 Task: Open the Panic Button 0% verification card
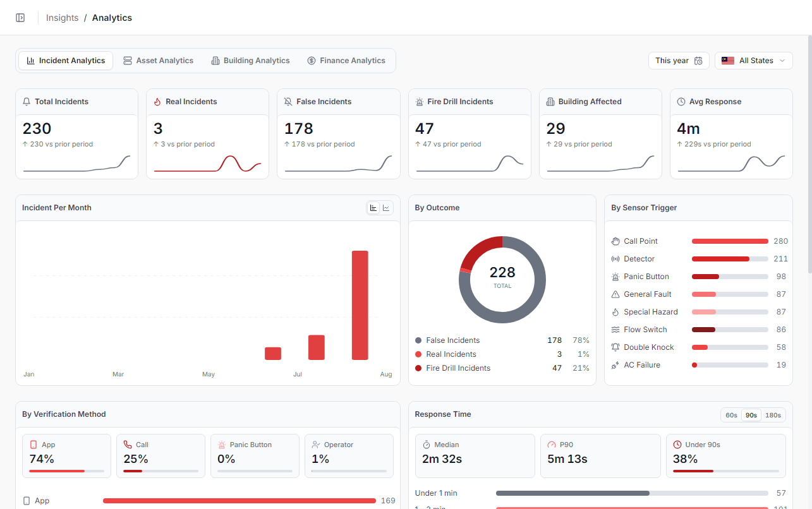click(255, 456)
